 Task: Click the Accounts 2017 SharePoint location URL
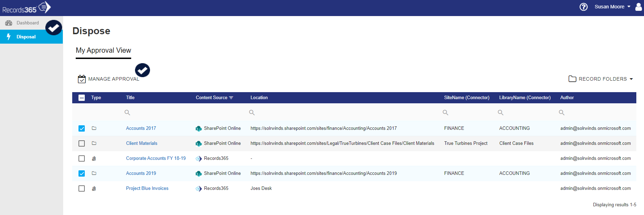point(323,128)
